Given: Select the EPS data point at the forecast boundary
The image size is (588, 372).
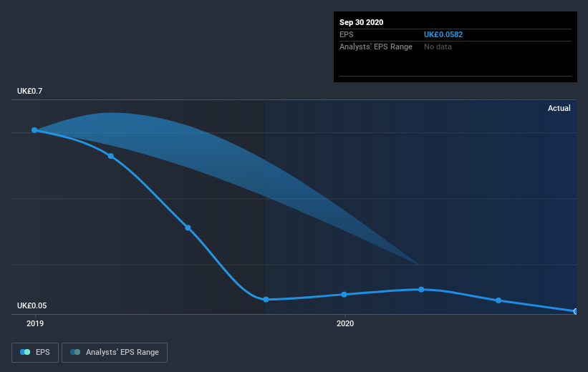Looking at the screenshot, I should 266,299.
